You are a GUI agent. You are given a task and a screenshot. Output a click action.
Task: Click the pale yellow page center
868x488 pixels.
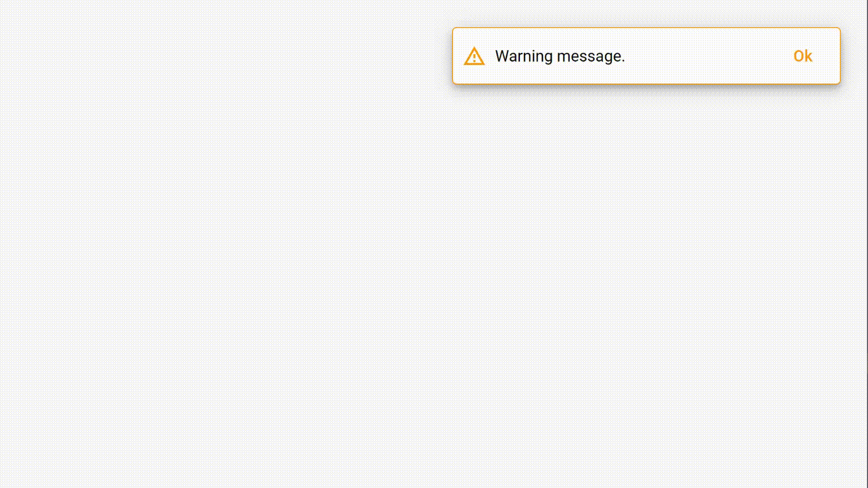(434, 244)
